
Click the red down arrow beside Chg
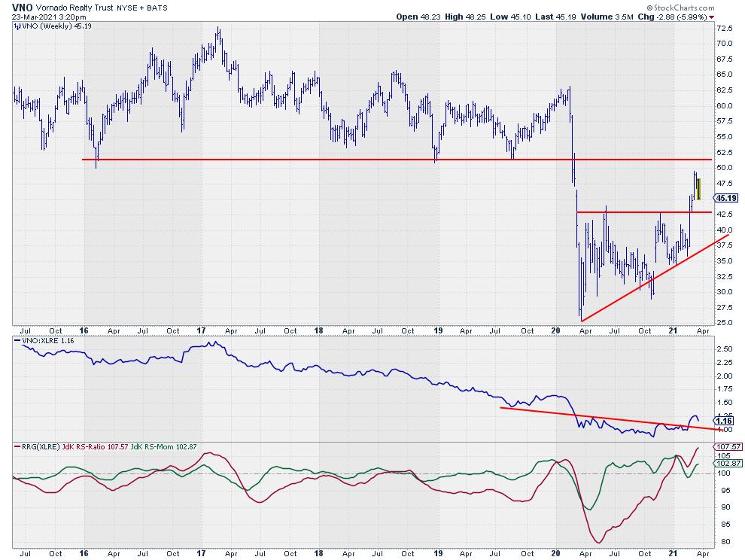[x=712, y=16]
